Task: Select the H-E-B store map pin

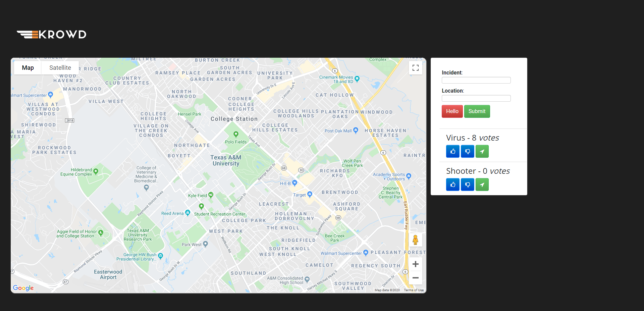Action: point(295,183)
